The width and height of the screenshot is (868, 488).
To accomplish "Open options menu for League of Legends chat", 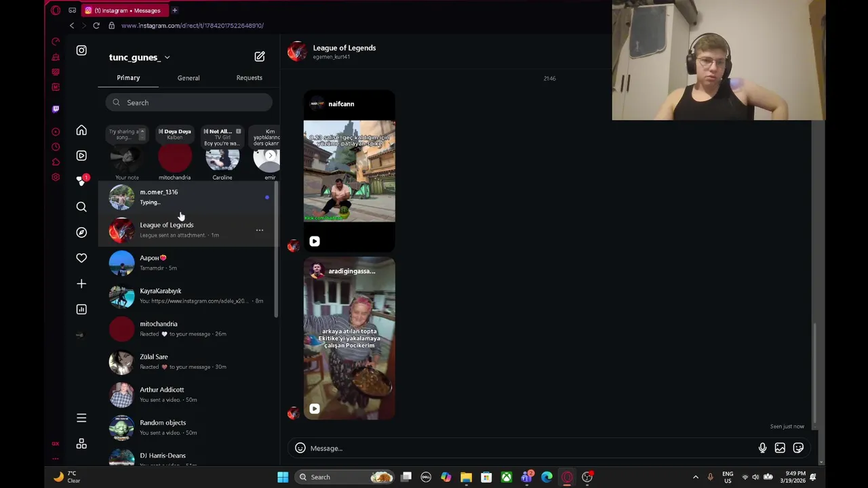I will (x=260, y=230).
